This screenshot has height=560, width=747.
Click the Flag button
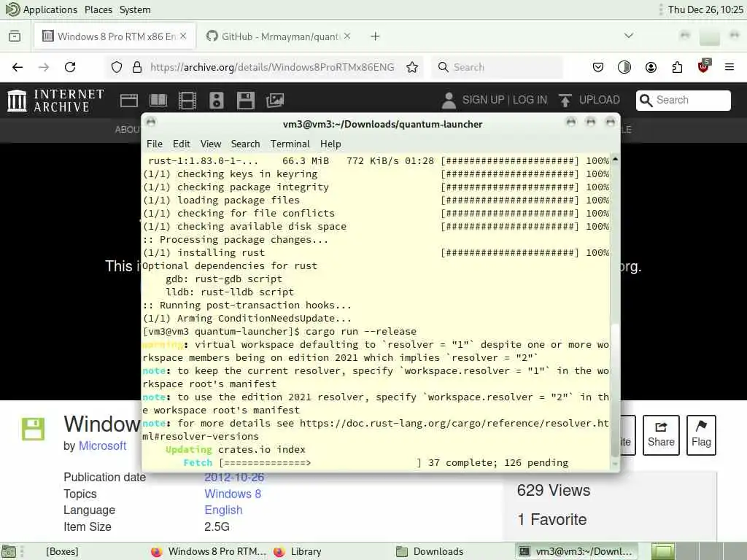(x=701, y=435)
